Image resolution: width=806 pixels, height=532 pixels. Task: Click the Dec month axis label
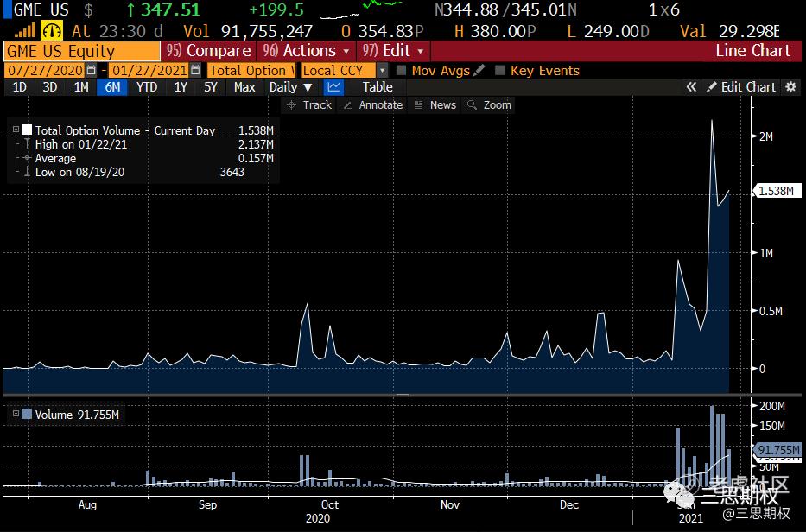pos(569,504)
